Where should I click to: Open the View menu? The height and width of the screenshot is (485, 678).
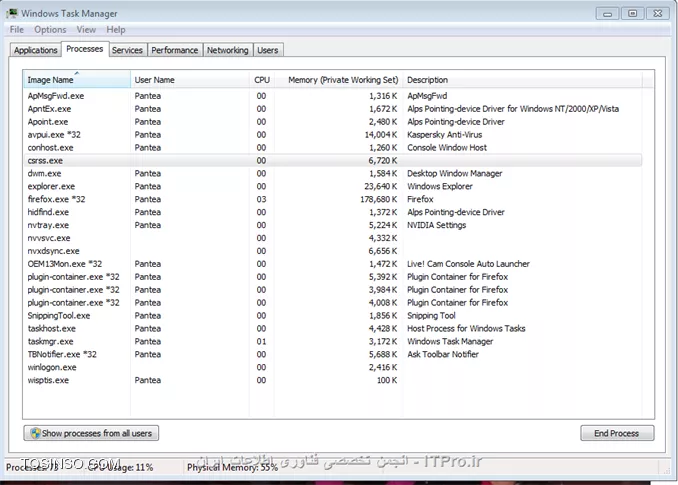point(86,30)
